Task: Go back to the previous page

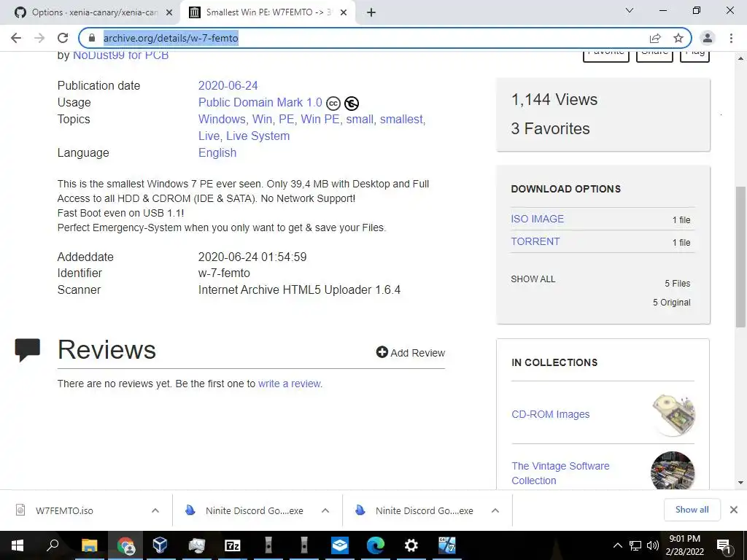Action: pyautogui.click(x=16, y=38)
